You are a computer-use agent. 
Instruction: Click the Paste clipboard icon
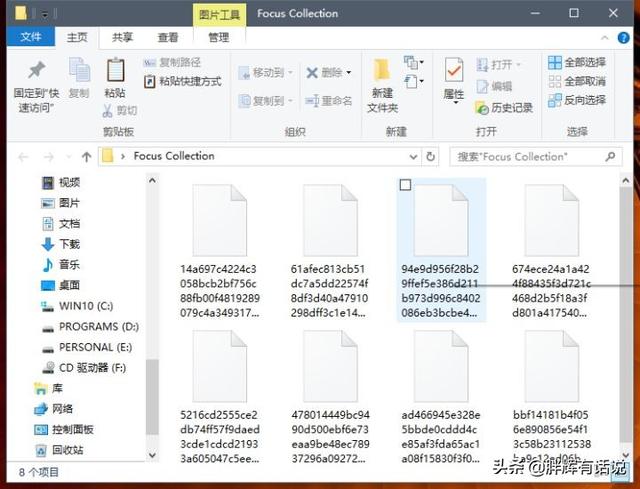pos(115,74)
